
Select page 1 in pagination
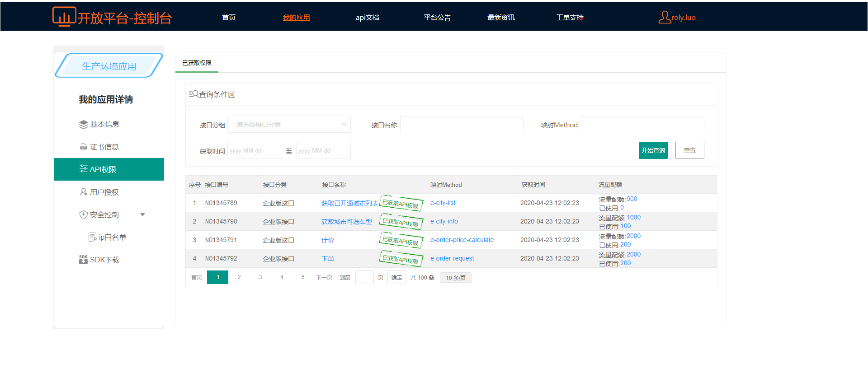click(218, 277)
